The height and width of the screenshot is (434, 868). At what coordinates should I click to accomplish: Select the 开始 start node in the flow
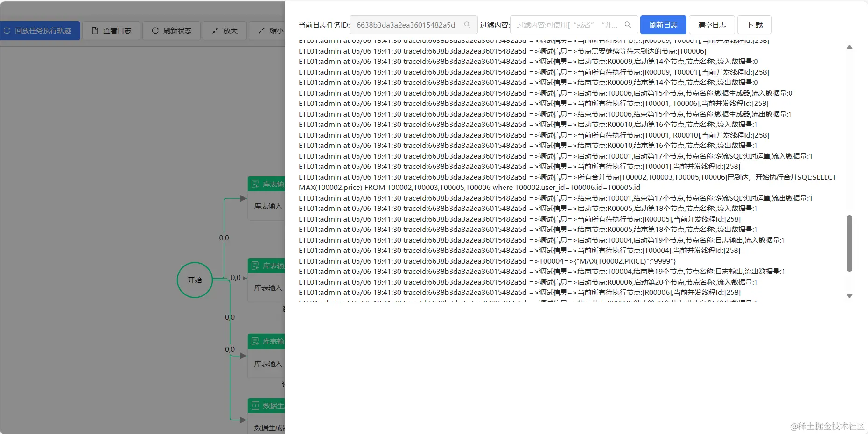click(195, 280)
